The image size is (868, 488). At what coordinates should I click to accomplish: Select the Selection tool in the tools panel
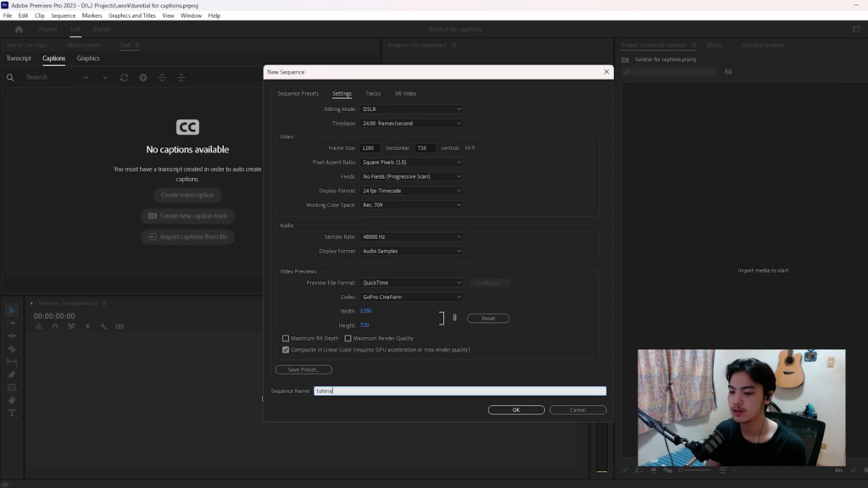(x=12, y=311)
